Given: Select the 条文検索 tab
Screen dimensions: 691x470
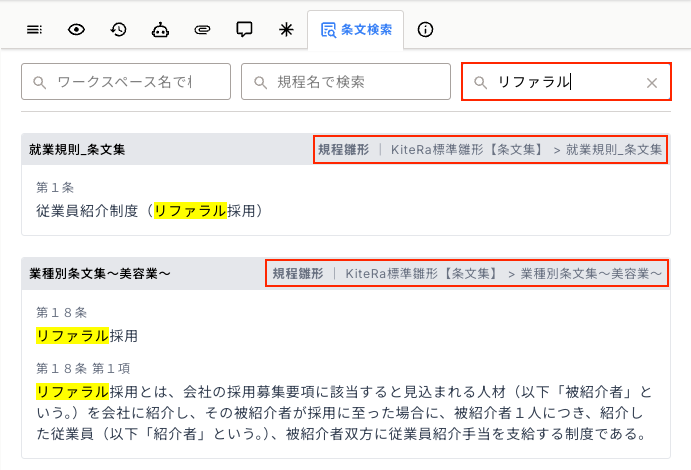Looking at the screenshot, I should (x=356, y=30).
